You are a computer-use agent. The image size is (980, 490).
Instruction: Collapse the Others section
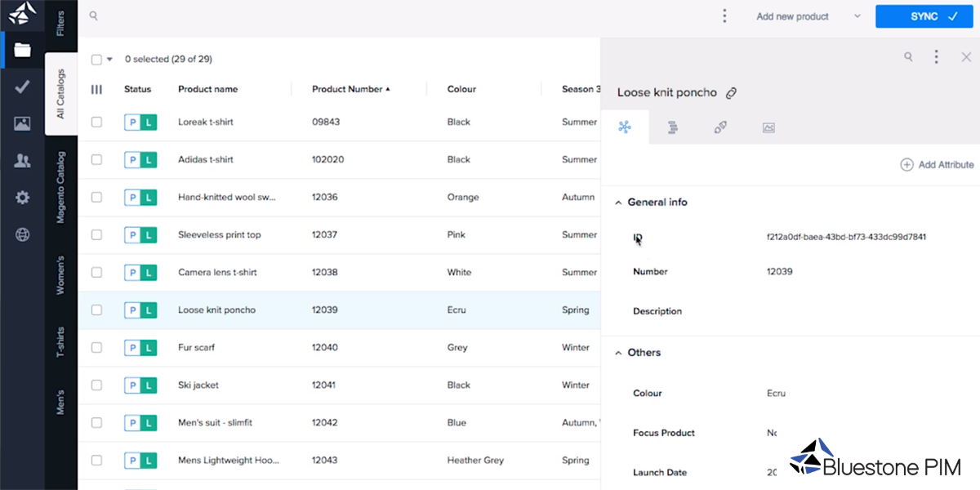618,353
